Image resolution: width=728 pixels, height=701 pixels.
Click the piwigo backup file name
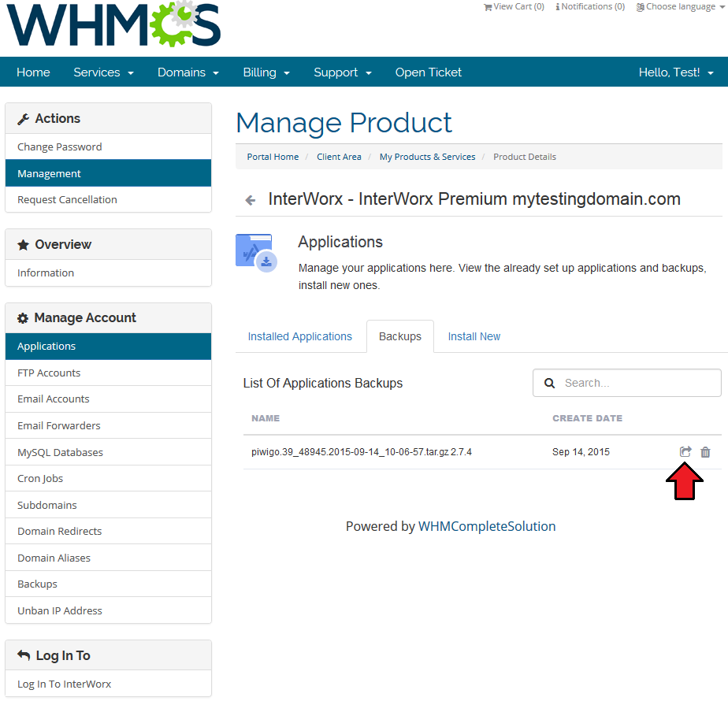(x=361, y=451)
